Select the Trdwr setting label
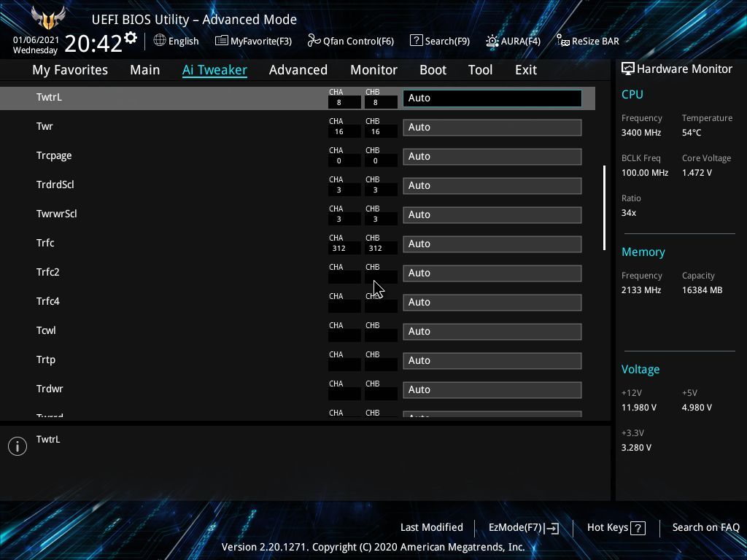The image size is (747, 560). pyautogui.click(x=50, y=389)
